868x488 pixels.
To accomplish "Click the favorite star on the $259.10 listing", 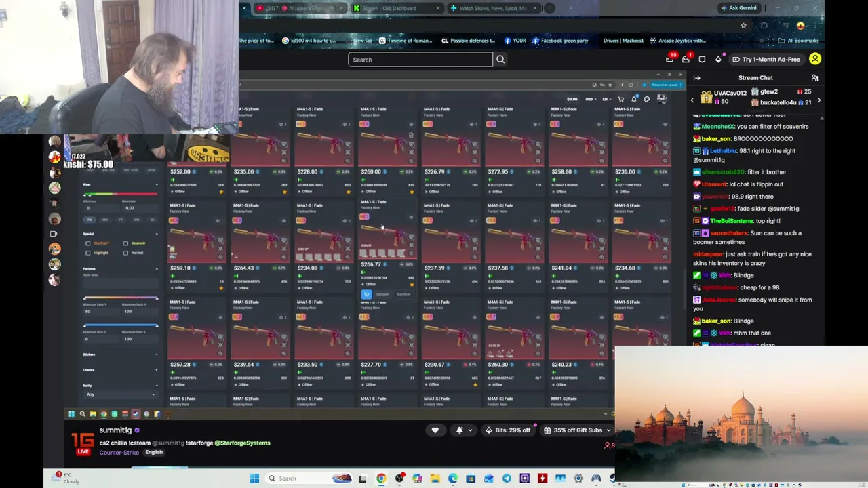I will click(x=220, y=288).
